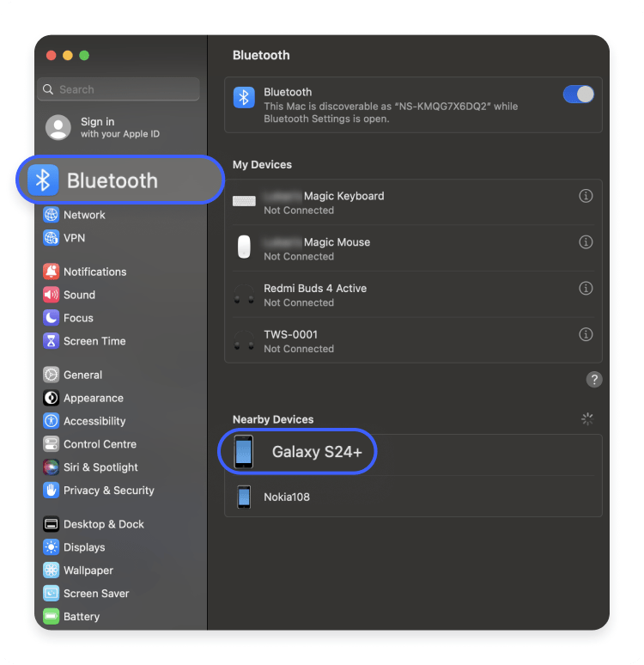Screen dimensions: 644x665
Task: Click the General gear icon
Action: tap(51, 375)
